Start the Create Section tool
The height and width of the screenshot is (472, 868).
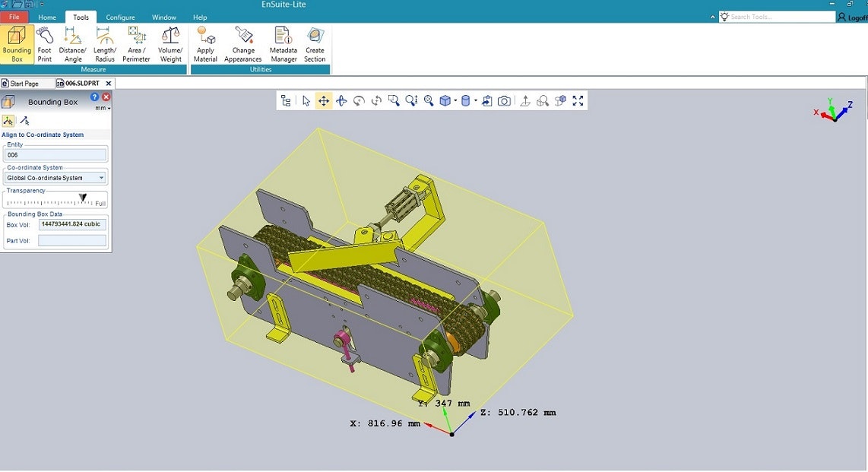[x=315, y=44]
